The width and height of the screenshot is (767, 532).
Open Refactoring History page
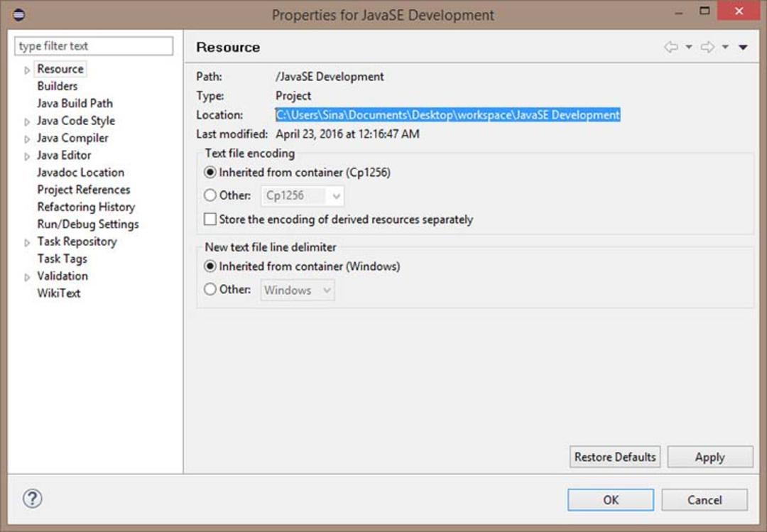[x=86, y=207]
